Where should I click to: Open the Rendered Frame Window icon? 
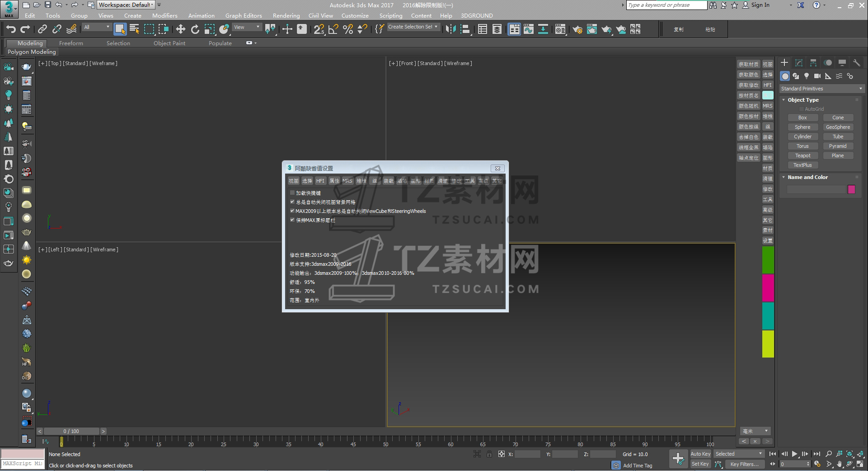click(591, 29)
